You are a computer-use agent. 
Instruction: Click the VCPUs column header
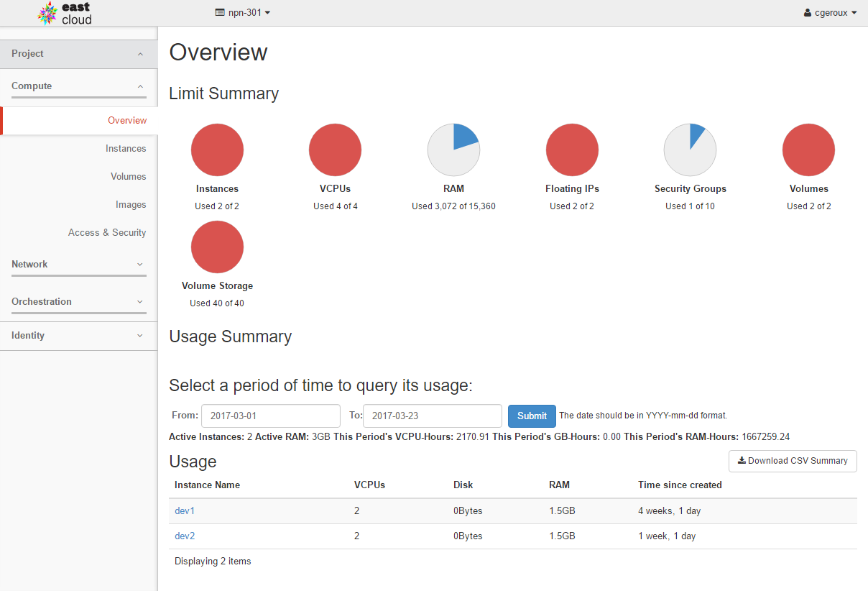[370, 485]
